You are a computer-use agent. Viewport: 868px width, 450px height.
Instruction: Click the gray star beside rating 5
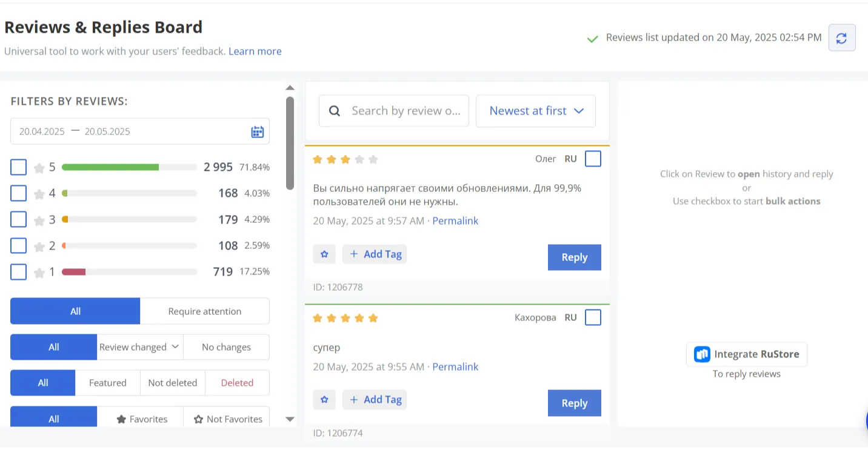(39, 168)
